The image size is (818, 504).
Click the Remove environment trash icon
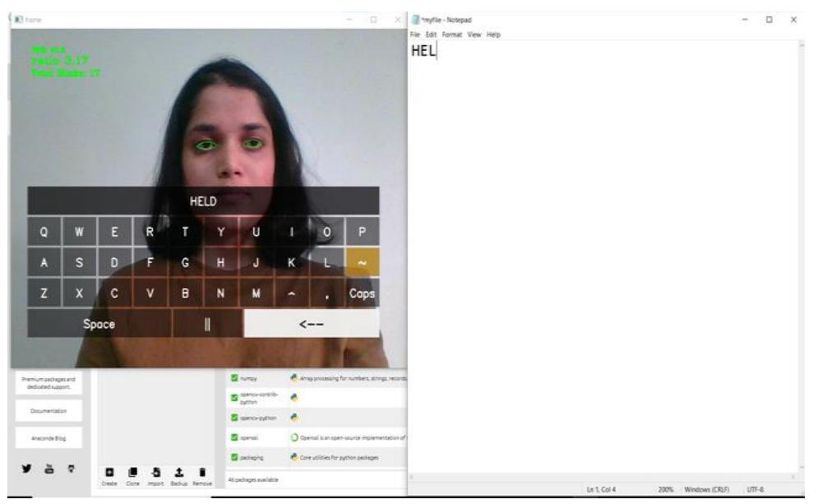(202, 473)
